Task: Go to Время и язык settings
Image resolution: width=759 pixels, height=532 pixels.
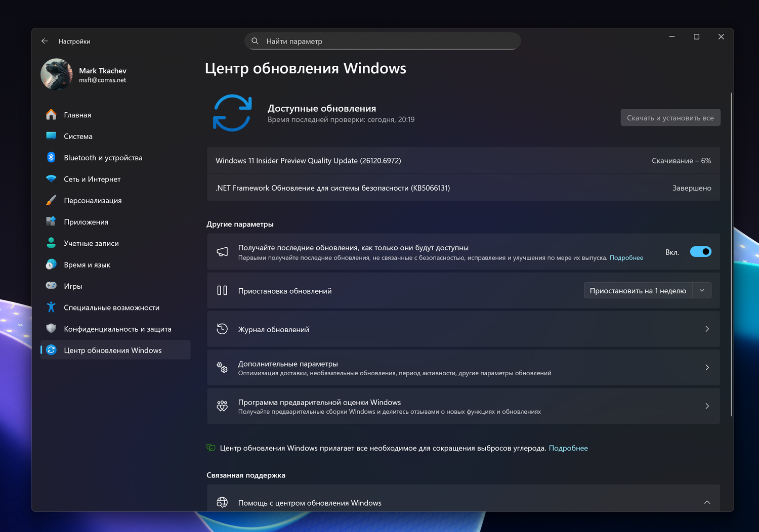Action: [115, 264]
